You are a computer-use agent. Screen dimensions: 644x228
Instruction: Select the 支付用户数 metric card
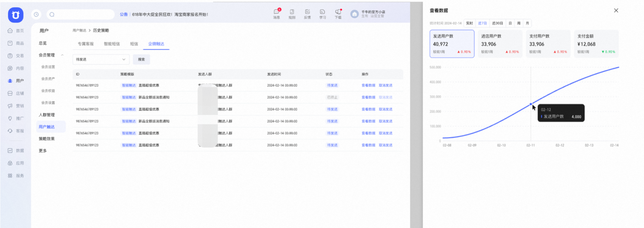(x=548, y=44)
